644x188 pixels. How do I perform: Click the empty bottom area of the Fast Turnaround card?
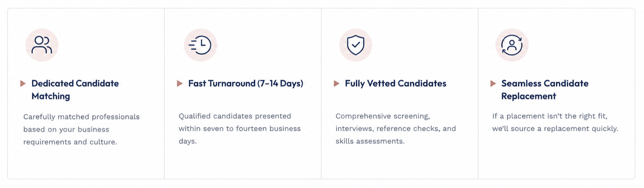243,163
